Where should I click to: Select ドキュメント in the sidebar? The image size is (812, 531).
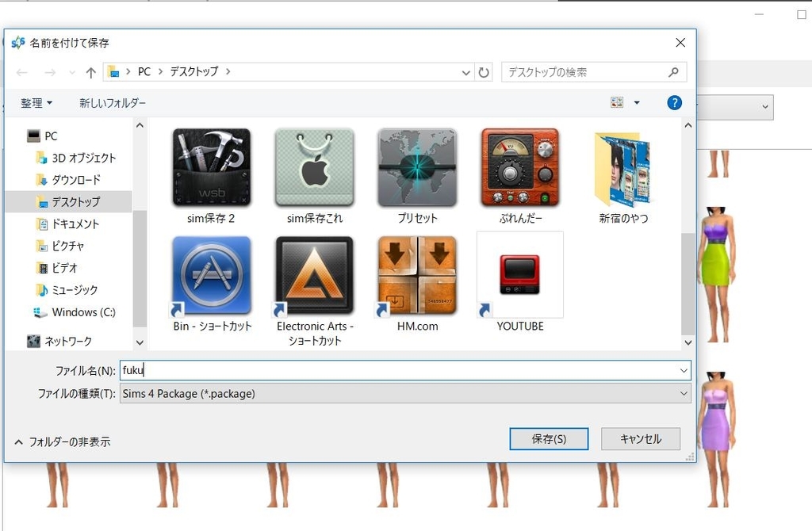[67, 224]
